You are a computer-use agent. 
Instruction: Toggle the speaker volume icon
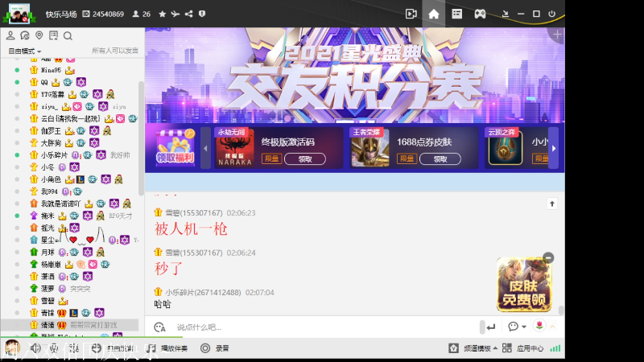pos(35,348)
